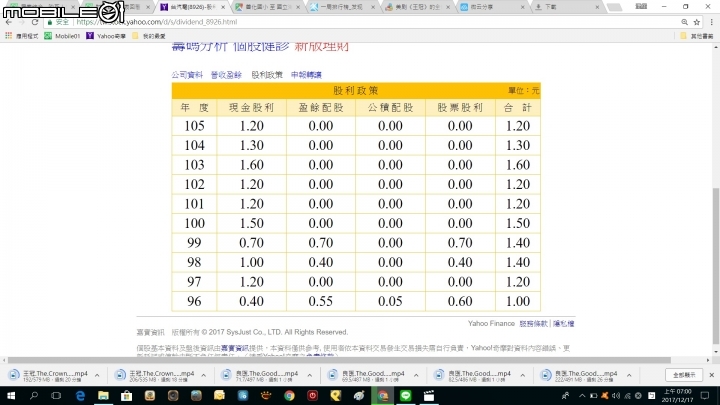Open the Chrome three-dot menu
The image size is (720, 405).
click(711, 22)
